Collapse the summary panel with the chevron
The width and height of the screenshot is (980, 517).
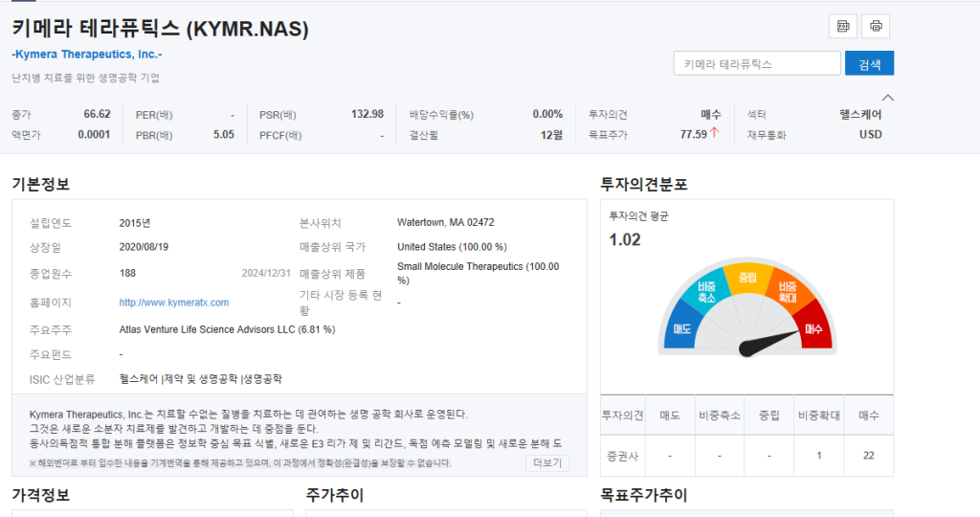(887, 98)
